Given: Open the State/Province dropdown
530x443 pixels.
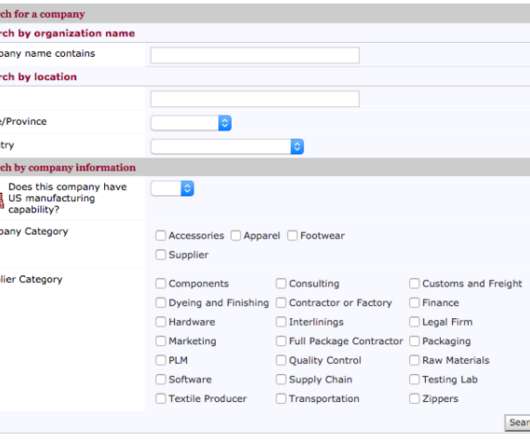Looking at the screenshot, I should tap(191, 123).
